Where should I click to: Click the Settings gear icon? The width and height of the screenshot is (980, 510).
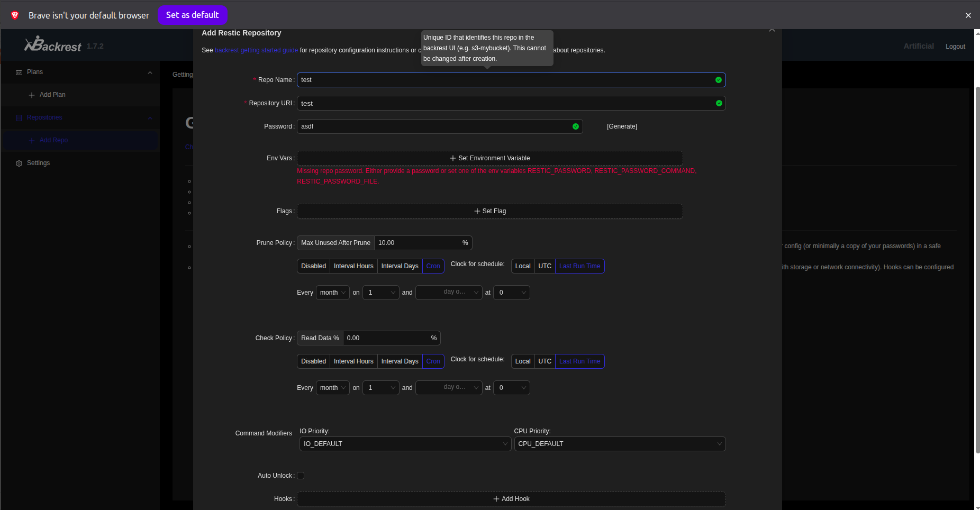19,163
